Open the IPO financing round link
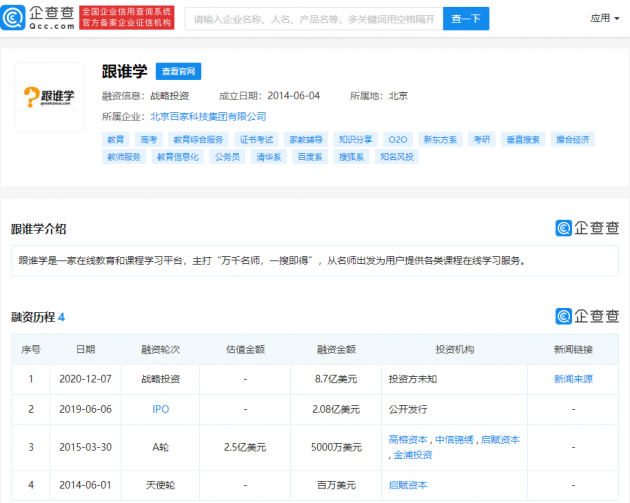The image size is (630, 503). coord(160,409)
